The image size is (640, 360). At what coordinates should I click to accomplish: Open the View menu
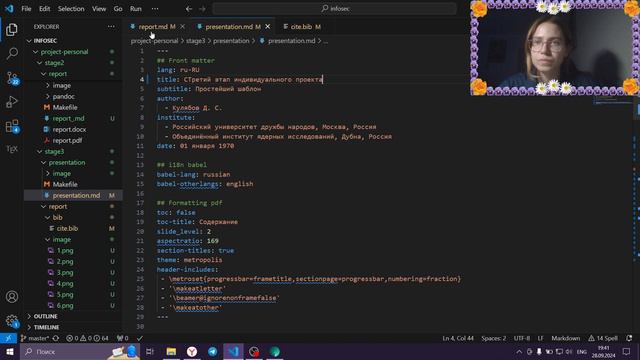pos(99,9)
